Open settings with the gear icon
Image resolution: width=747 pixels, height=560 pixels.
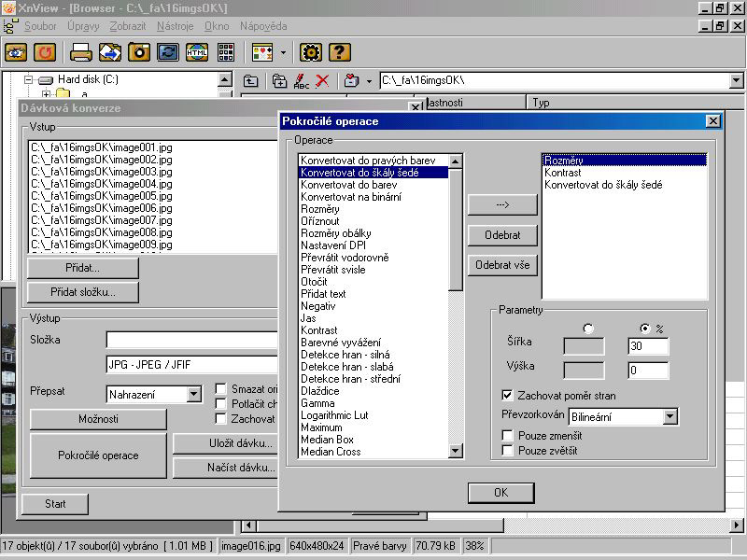[311, 52]
